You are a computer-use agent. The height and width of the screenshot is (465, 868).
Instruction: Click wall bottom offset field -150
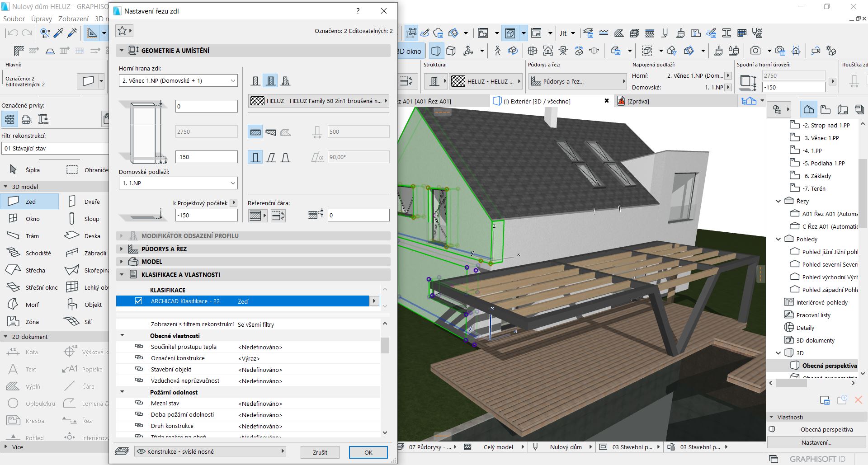coord(206,157)
